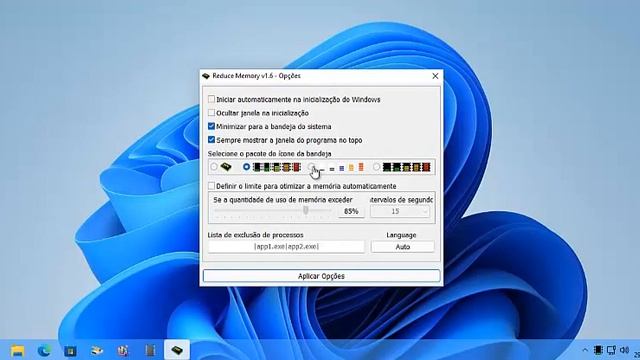Select the colored chip set tray icon radio
Screen dimensions: 640x360
246,167
